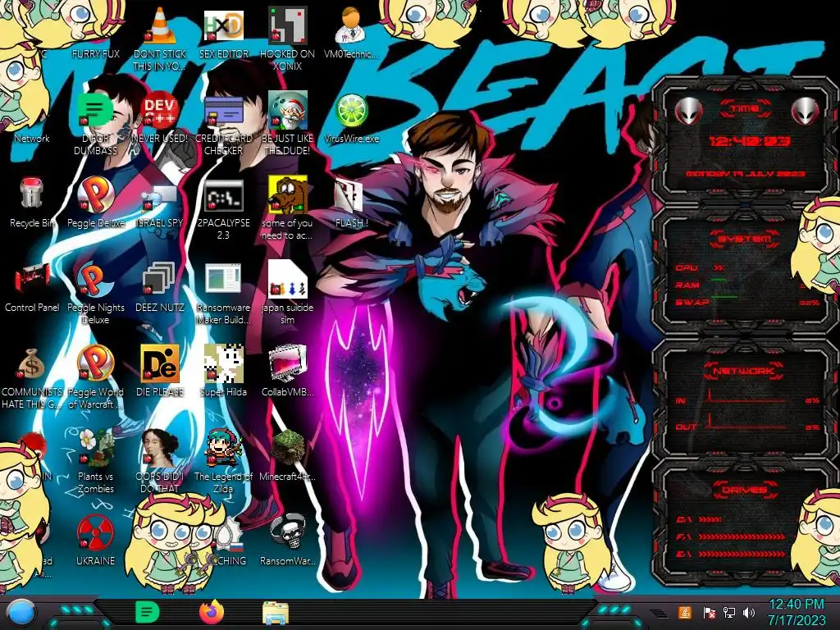Click the SYSTEM gadget header

pos(745,239)
